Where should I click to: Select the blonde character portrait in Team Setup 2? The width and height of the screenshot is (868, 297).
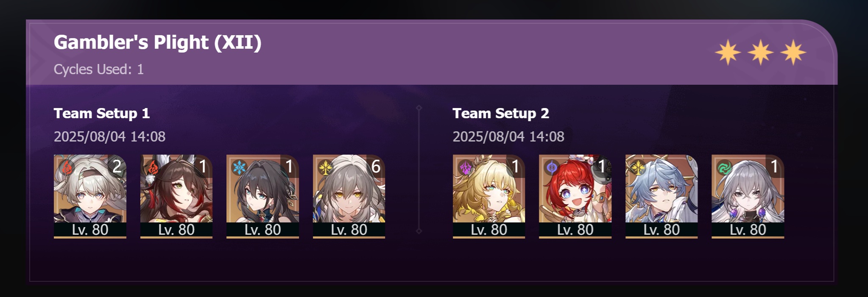(489, 196)
